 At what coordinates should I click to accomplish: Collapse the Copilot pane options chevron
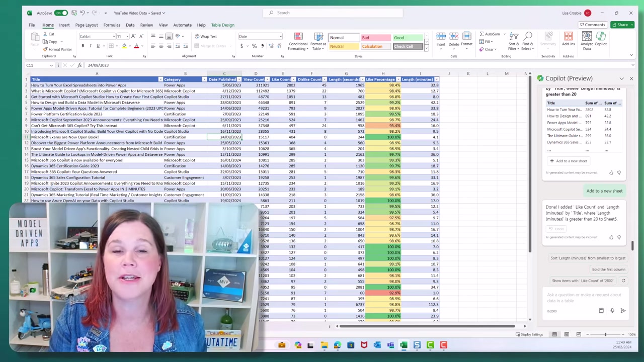coord(621,78)
